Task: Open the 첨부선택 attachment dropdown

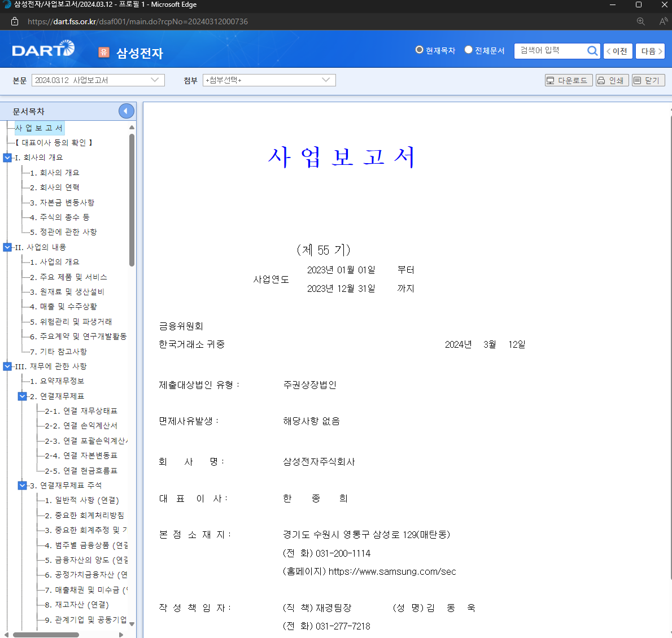Action: pos(269,80)
